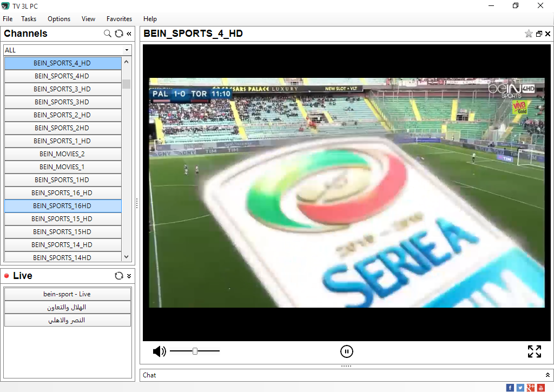Open the Favorites menu
Viewport: 554px width, 392px height.
coord(120,19)
